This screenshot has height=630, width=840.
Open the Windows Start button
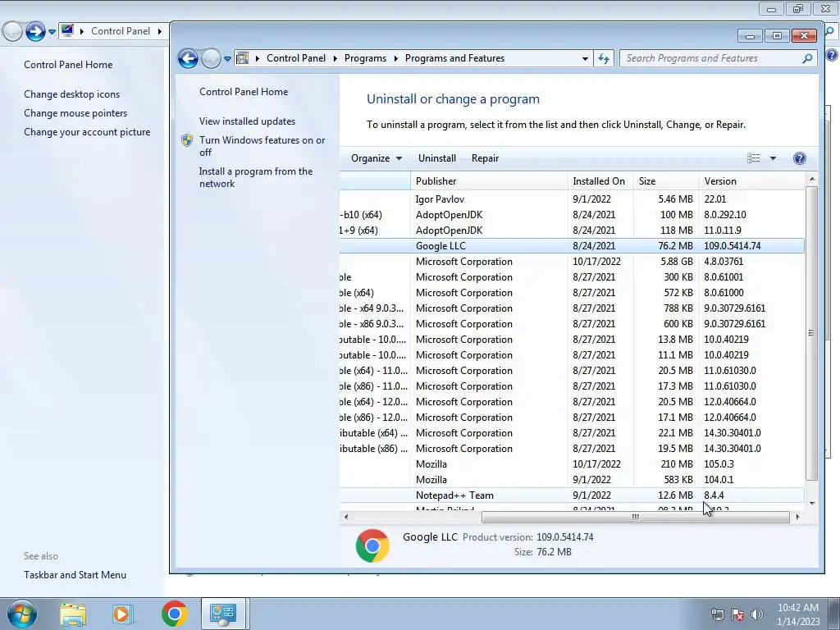pyautogui.click(x=22, y=614)
